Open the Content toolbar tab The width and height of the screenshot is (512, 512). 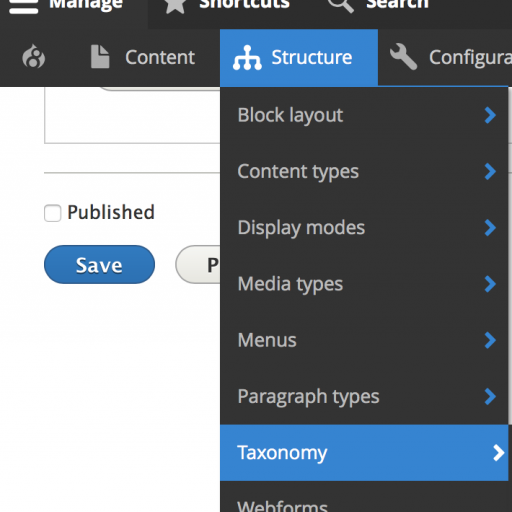(143, 57)
